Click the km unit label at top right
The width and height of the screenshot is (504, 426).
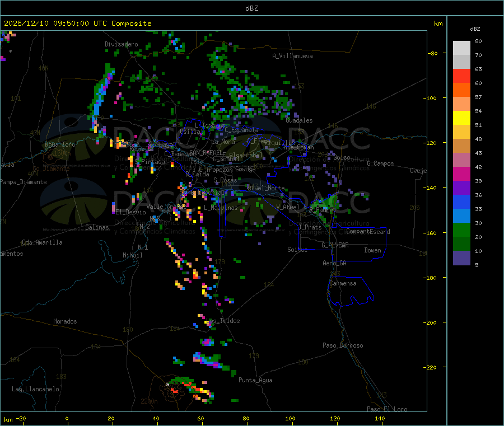pyautogui.click(x=438, y=24)
